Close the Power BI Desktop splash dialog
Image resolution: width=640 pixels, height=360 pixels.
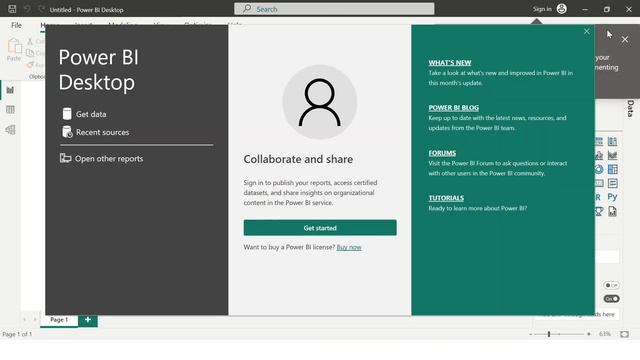[587, 31]
